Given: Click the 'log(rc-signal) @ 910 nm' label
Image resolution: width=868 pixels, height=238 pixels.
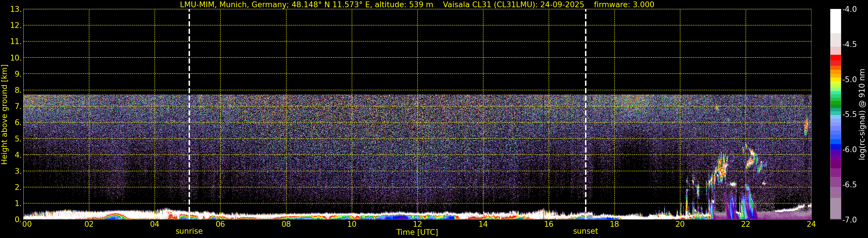Looking at the screenshot, I should pyautogui.click(x=862, y=114).
